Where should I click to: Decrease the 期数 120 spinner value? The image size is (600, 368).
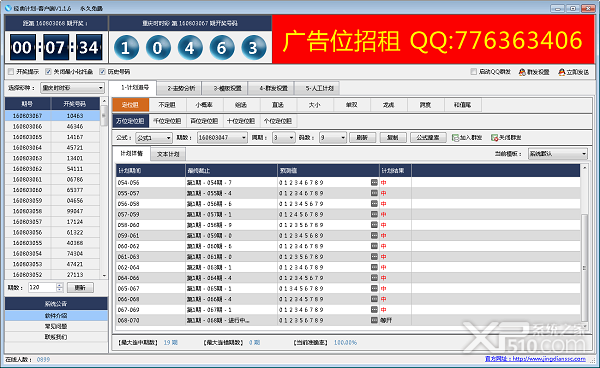coord(59,290)
